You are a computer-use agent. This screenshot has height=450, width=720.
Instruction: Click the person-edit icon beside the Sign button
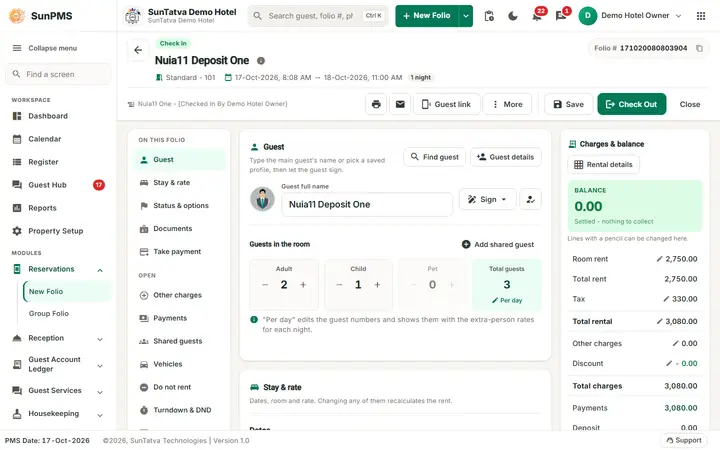pyautogui.click(x=530, y=199)
